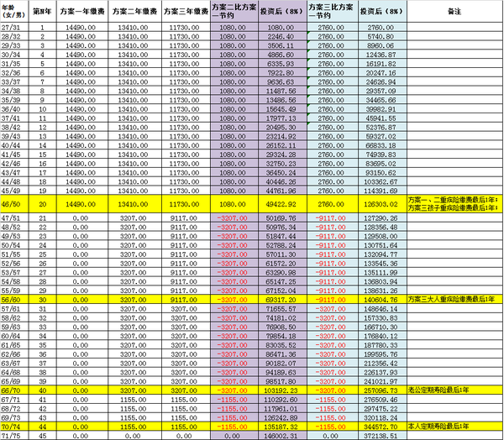Select the 方案二比方案一节约 header cell
The height and width of the screenshot is (440, 504).
pos(234,12)
